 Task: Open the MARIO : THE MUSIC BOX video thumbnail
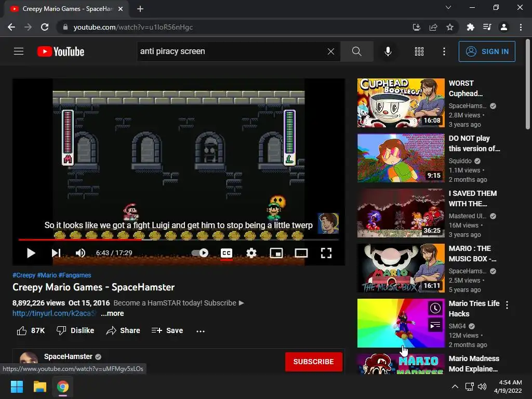[401, 268]
